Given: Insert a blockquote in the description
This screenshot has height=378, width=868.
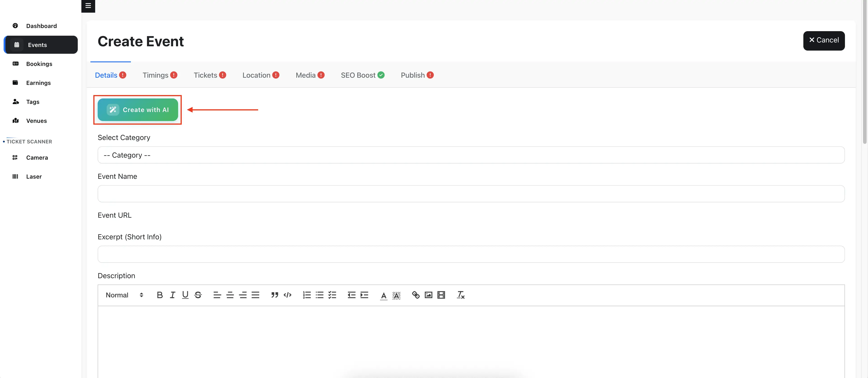Looking at the screenshot, I should (x=275, y=295).
